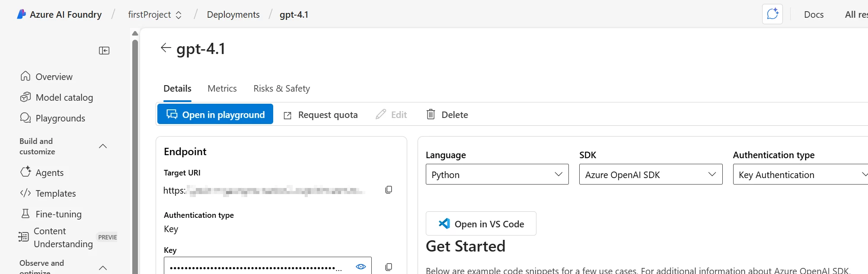
Task: Reveal the hidden key with eye icon
Action: coord(361,266)
